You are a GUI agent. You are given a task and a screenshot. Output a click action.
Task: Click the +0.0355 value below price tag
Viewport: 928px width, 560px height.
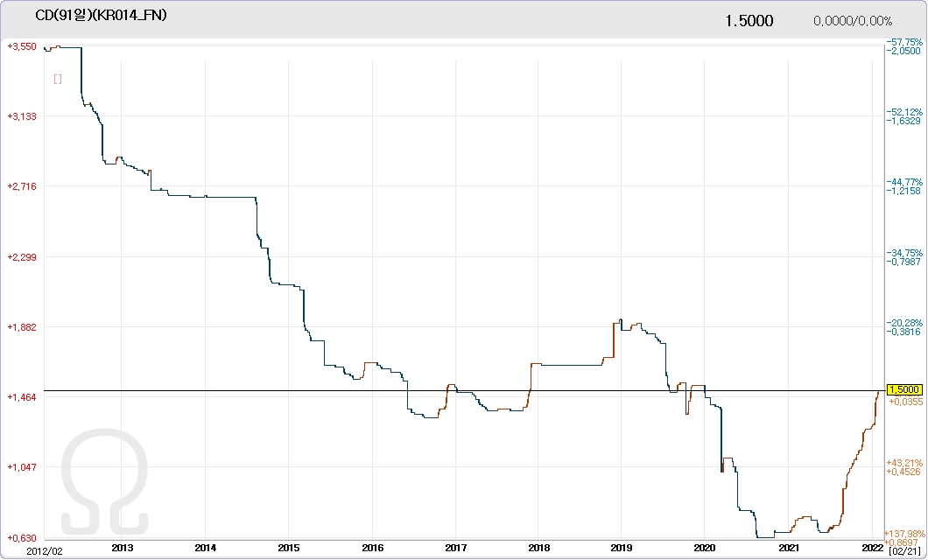point(905,402)
